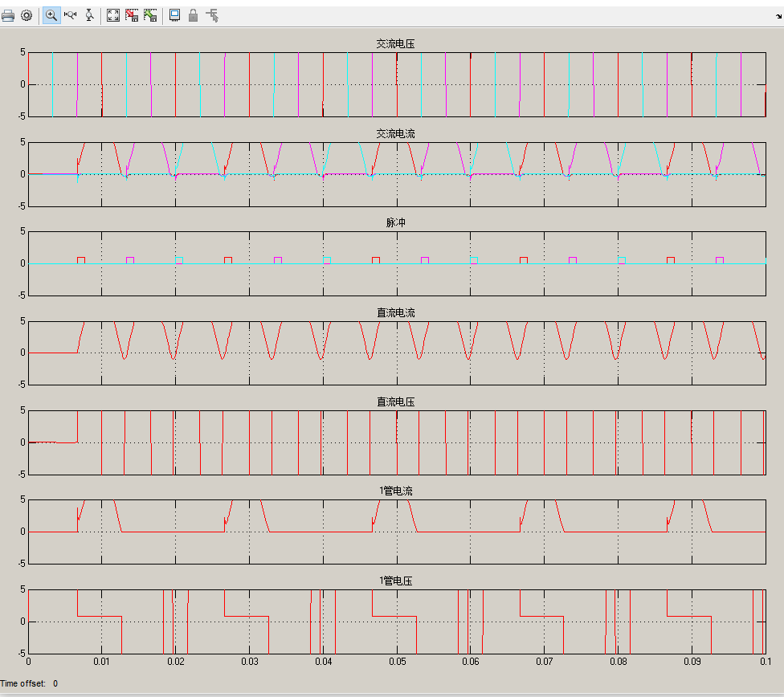Click inside the 直流电流 waveform axes
Screen dimensions: 784x697
[x=397, y=353]
